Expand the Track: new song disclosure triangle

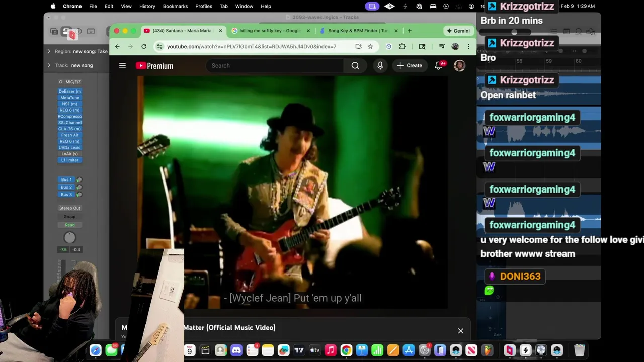click(x=49, y=65)
